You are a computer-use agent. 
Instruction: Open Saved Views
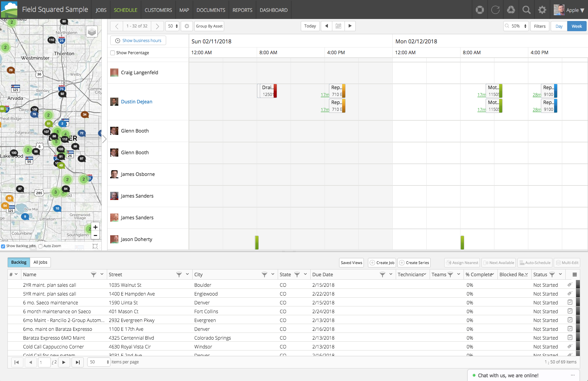tap(352, 263)
